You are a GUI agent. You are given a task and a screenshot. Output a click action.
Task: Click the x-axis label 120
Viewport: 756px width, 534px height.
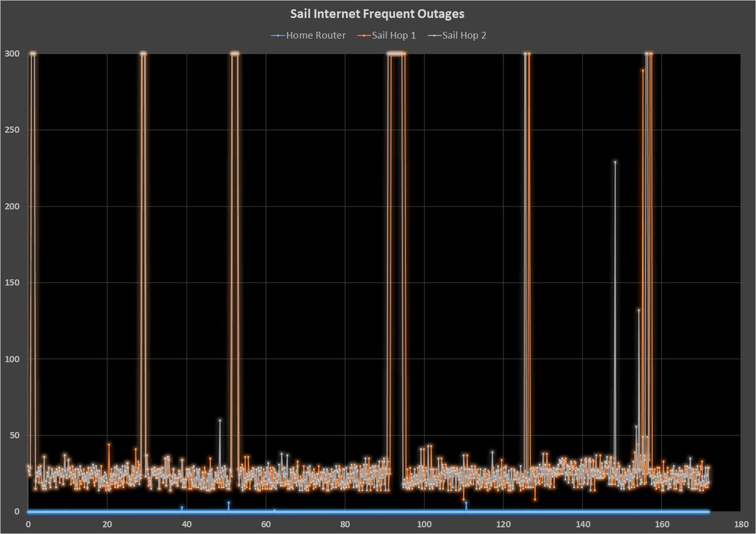tap(503, 524)
